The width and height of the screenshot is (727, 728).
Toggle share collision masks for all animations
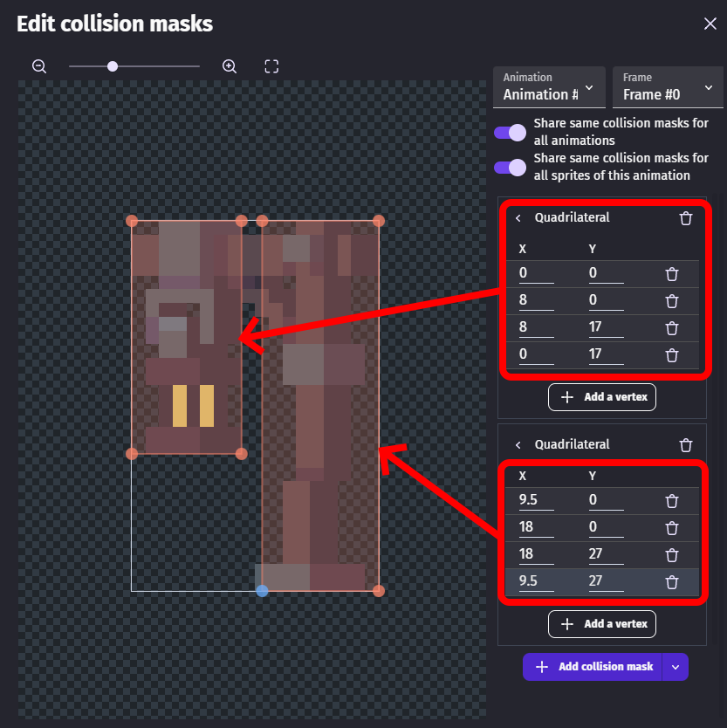[510, 133]
